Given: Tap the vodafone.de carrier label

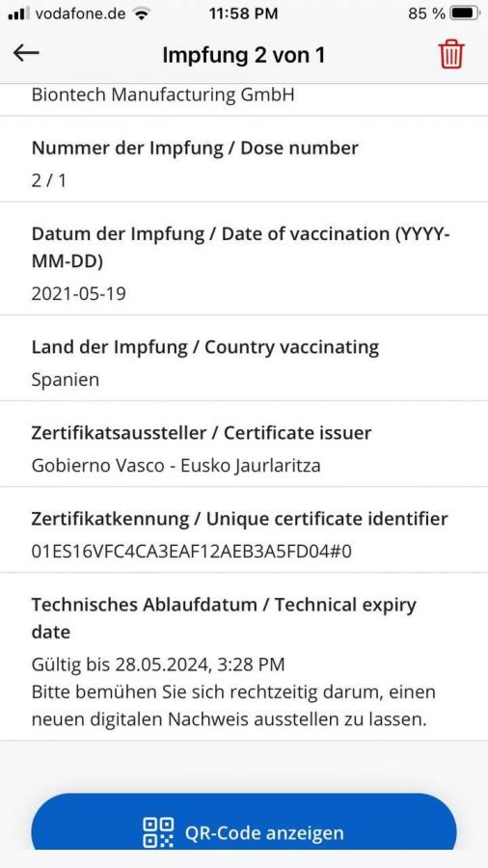Looking at the screenshot, I should pos(80,14).
